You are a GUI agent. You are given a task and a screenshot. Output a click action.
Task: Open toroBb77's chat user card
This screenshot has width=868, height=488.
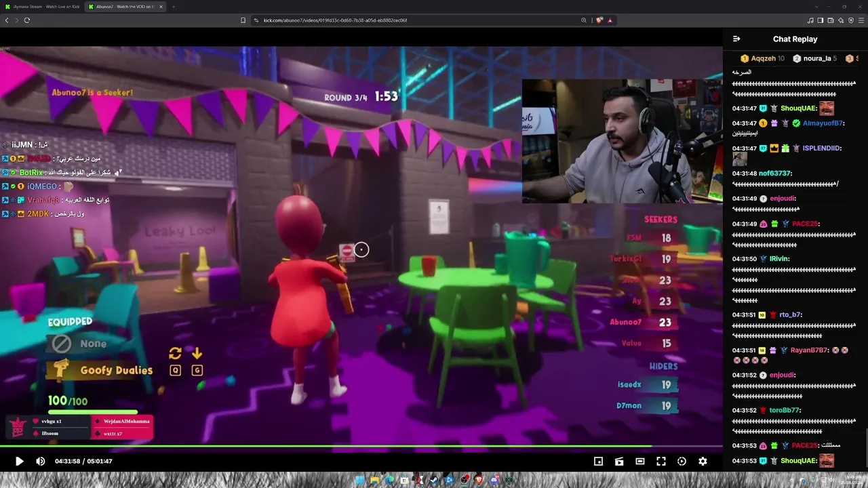(785, 410)
